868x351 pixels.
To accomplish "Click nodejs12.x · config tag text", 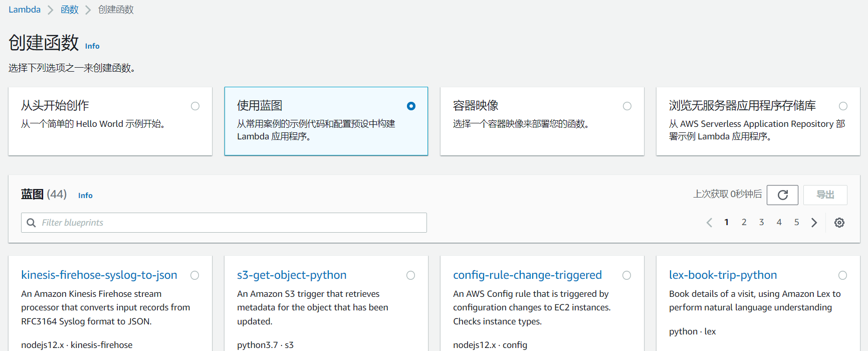I will pyautogui.click(x=490, y=345).
